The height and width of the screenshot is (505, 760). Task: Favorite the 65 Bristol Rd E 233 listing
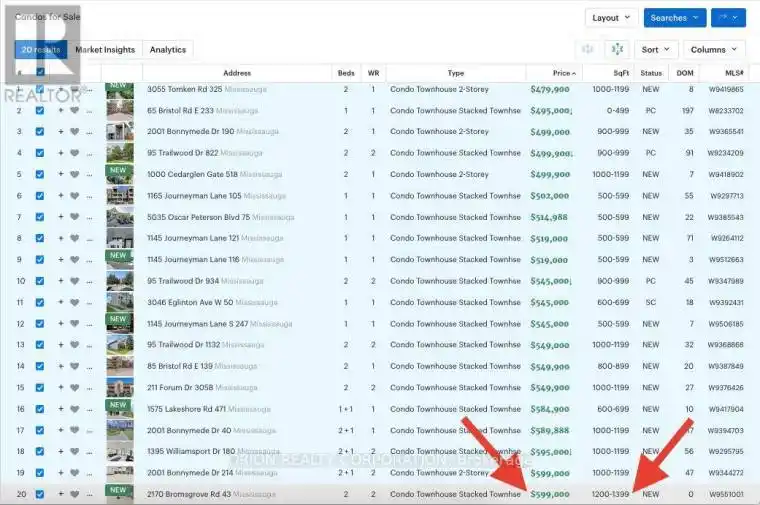click(x=74, y=110)
